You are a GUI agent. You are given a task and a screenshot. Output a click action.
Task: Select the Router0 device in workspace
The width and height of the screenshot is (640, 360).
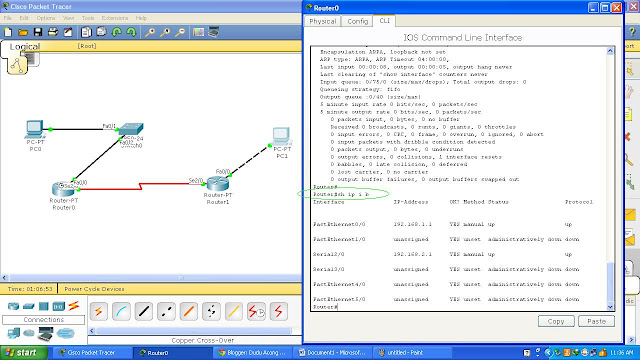coord(63,189)
